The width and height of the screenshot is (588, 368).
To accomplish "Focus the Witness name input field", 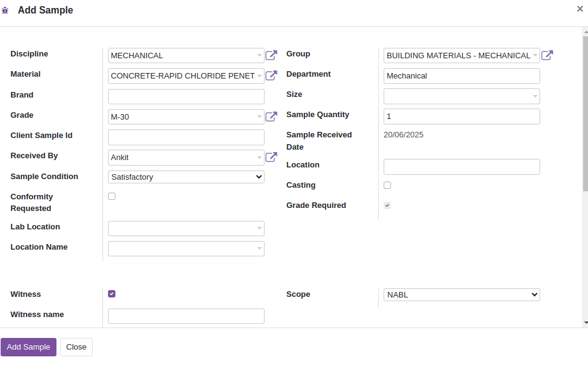I will pyautogui.click(x=186, y=316).
